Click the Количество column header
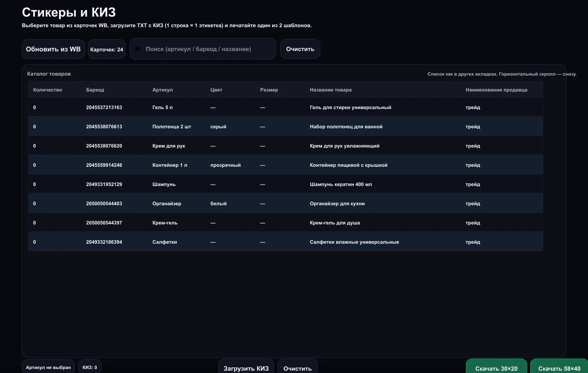 point(47,90)
